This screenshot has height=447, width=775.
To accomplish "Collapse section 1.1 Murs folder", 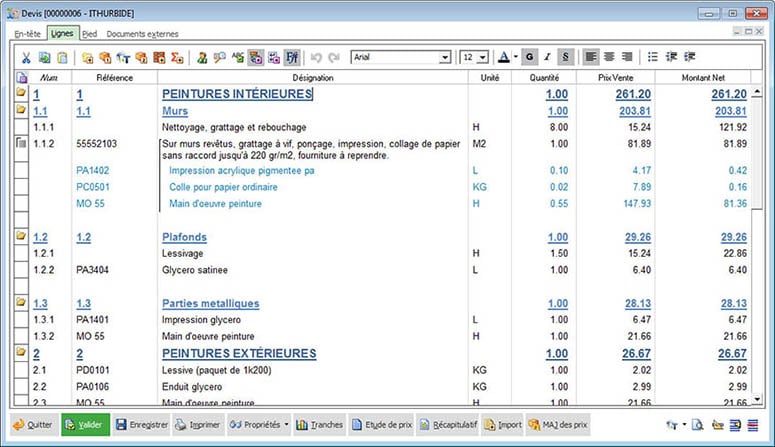I will pyautogui.click(x=21, y=109).
